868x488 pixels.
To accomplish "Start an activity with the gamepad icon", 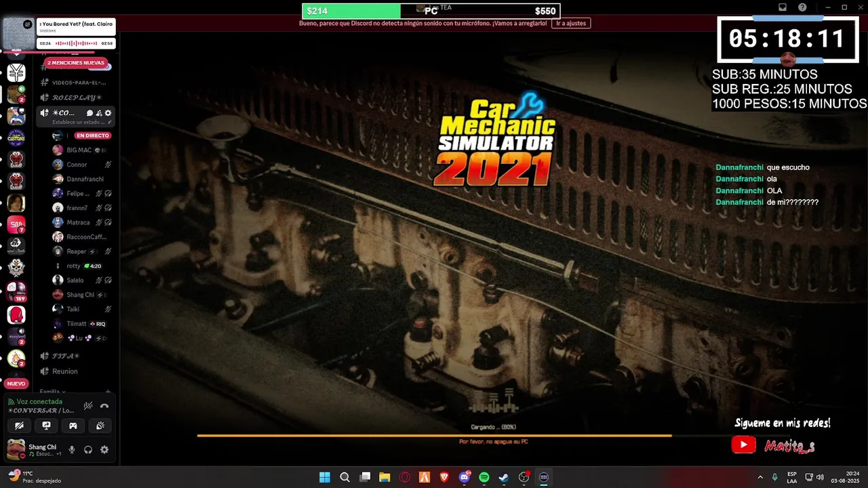I will [73, 426].
